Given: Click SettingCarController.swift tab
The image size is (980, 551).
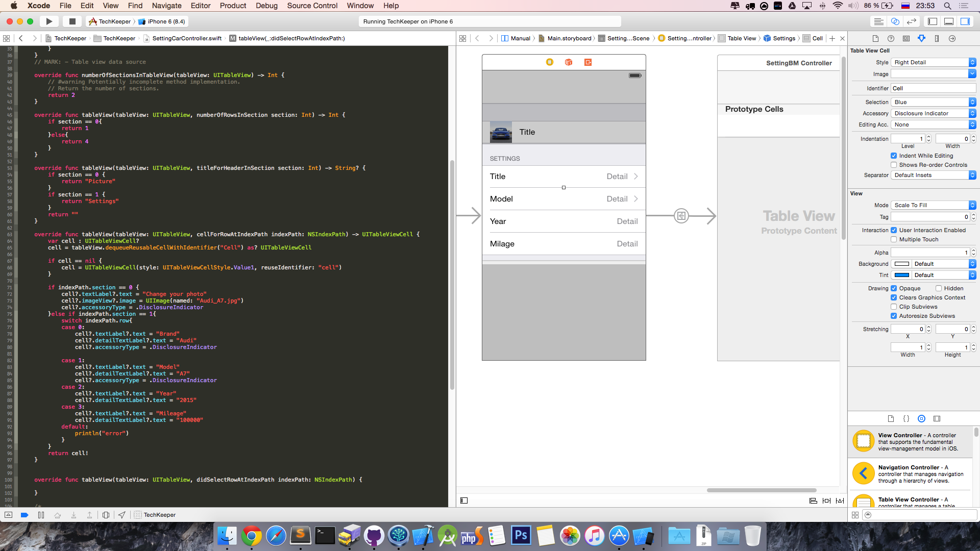Looking at the screenshot, I should pyautogui.click(x=187, y=38).
